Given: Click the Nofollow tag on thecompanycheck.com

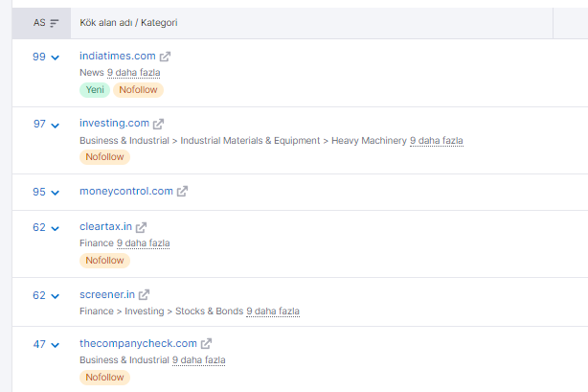Looking at the screenshot, I should (104, 378).
